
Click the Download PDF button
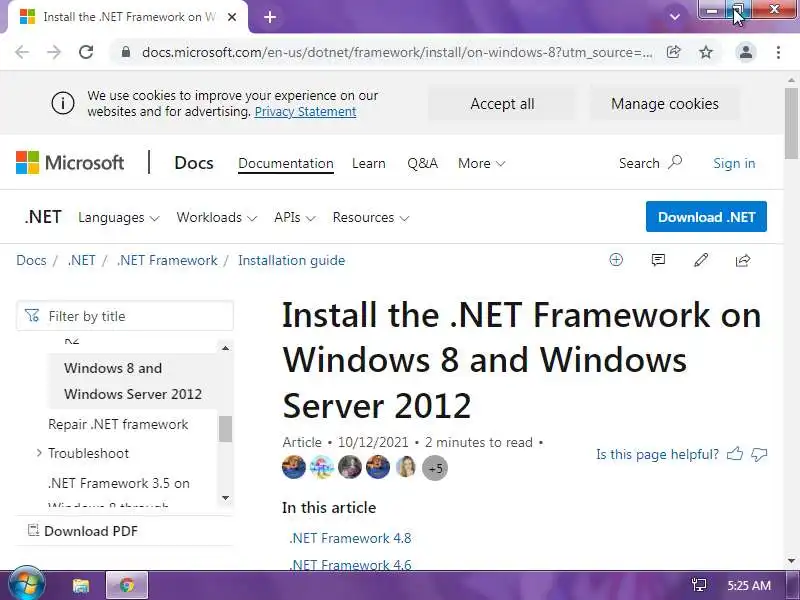[83, 531]
